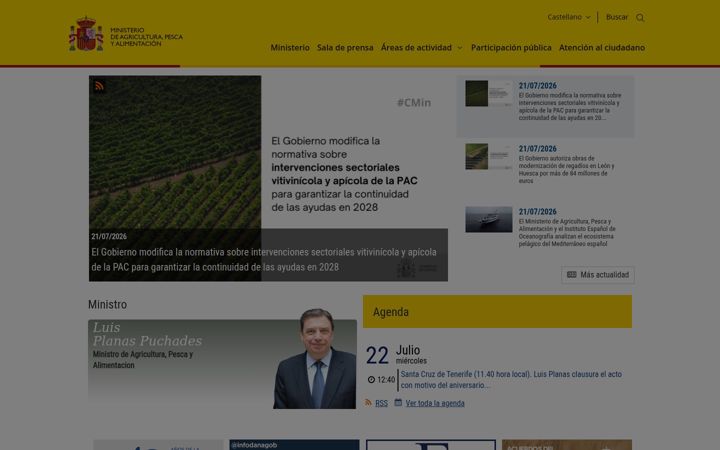Screen dimensions: 720x450
Task: Click the orange RSS icon in the Agenda
Action: click(x=368, y=403)
